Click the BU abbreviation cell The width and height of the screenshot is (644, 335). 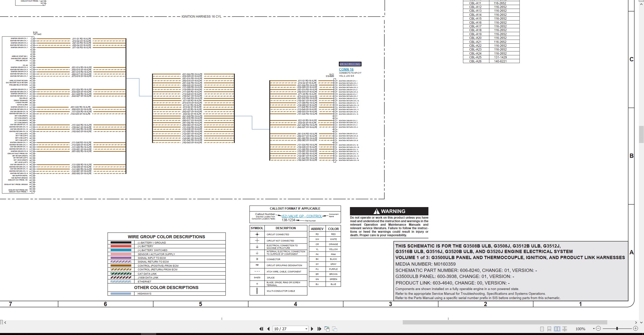[317, 284]
